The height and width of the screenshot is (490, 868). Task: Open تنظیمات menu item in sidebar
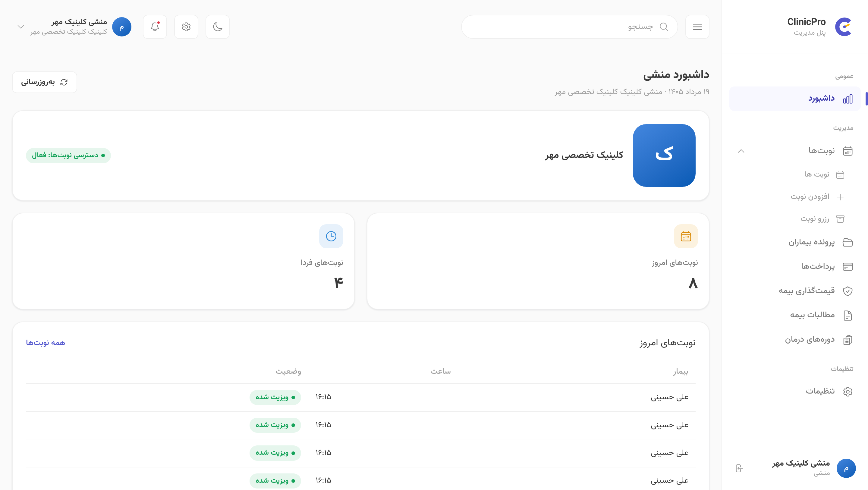(x=795, y=391)
